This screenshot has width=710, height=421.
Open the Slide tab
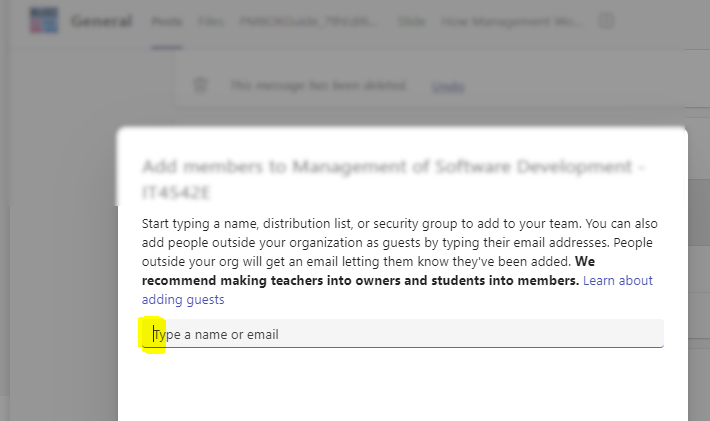[412, 21]
